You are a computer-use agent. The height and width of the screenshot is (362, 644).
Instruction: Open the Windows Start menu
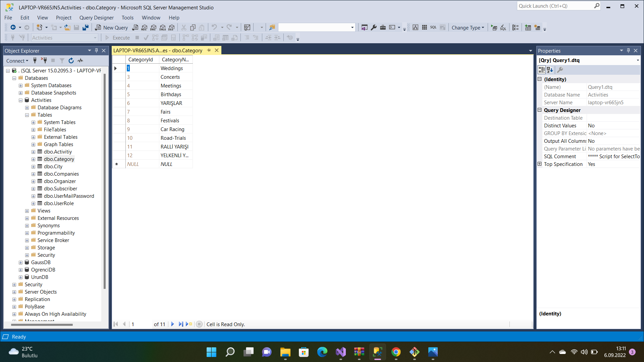point(211,352)
